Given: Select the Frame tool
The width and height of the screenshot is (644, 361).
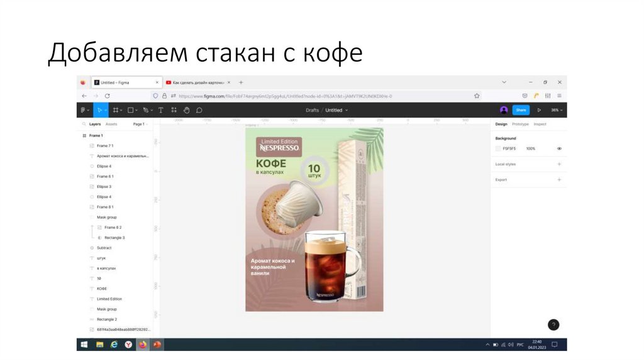Looking at the screenshot, I should click(x=116, y=110).
